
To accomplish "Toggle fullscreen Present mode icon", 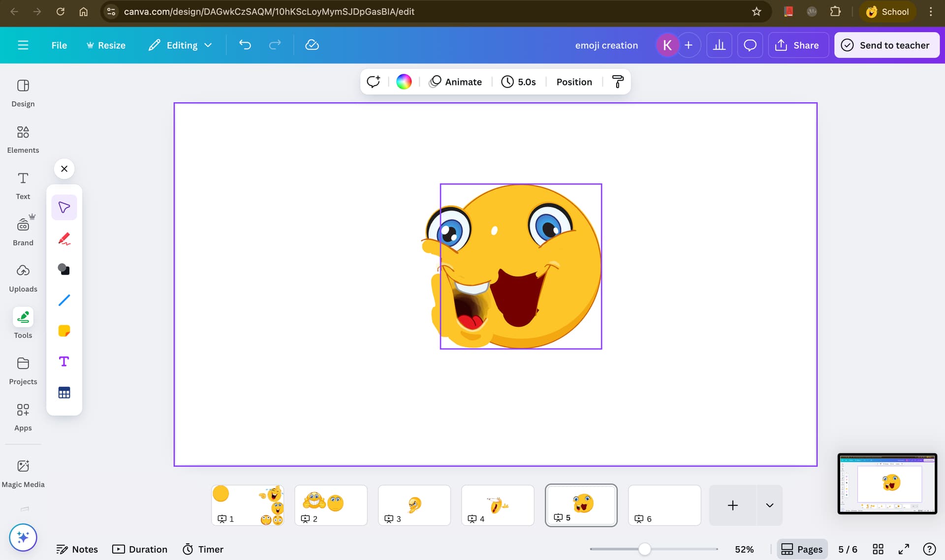I will 904,549.
